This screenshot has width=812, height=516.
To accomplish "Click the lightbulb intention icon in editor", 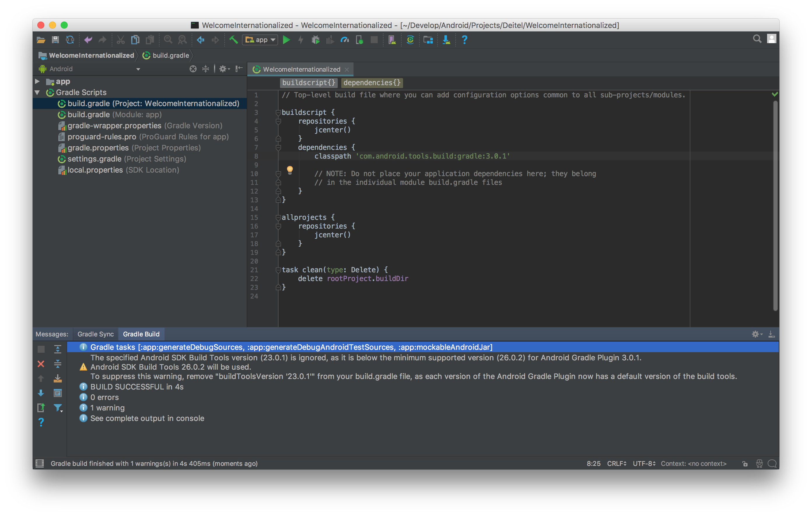I will 290,170.
